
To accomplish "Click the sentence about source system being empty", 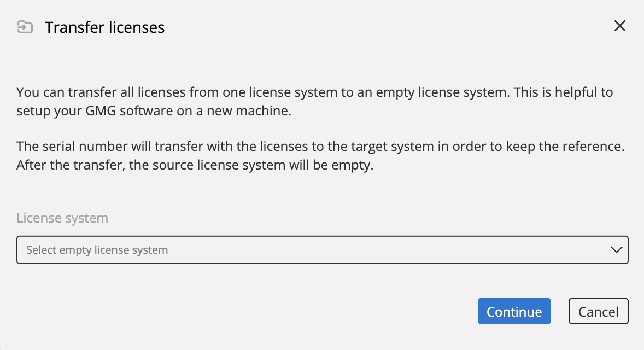I will coord(195,165).
